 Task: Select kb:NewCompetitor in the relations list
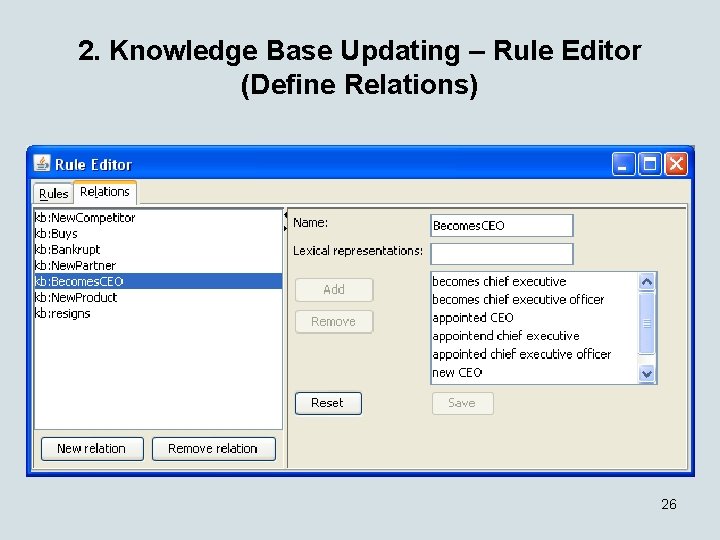pos(158,218)
